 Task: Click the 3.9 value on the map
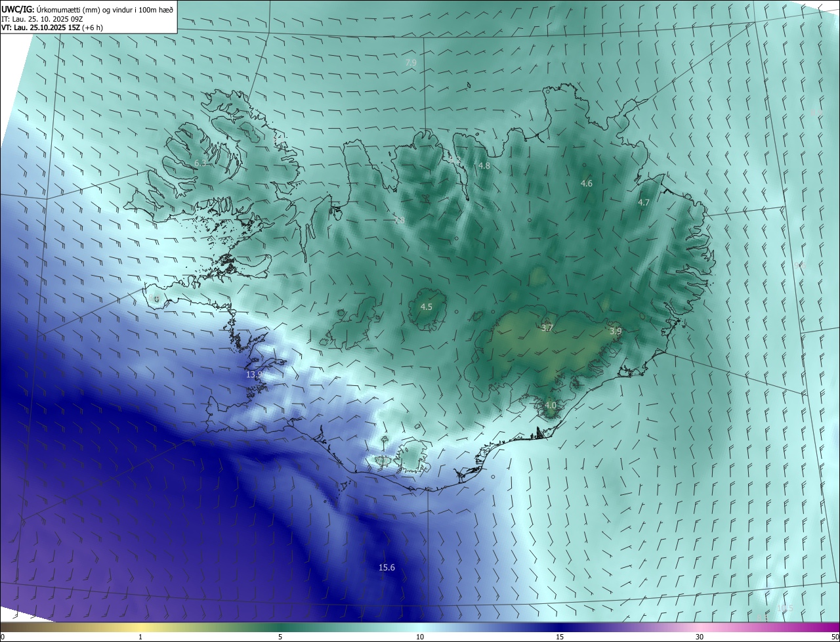616,332
